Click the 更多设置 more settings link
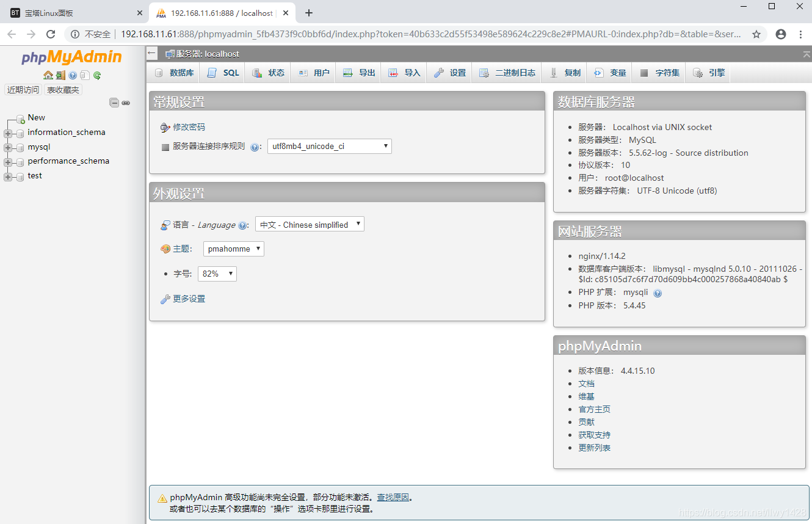 [189, 299]
